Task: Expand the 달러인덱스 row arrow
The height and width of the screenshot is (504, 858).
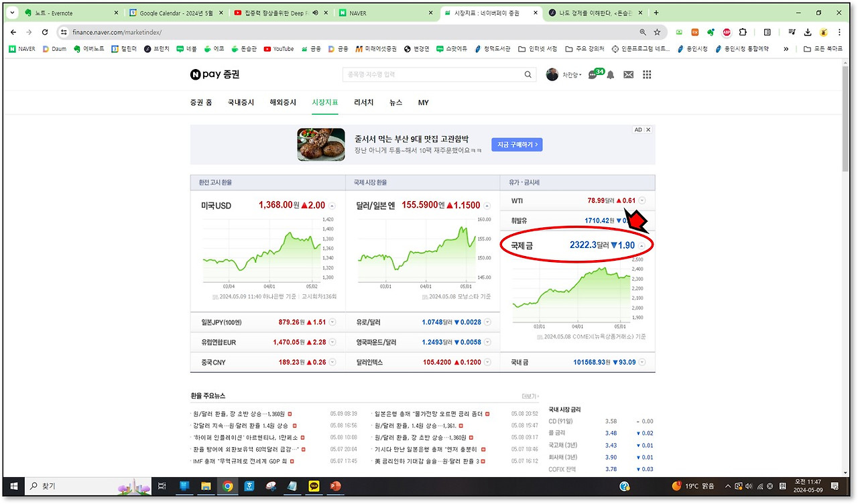Action: 487,363
